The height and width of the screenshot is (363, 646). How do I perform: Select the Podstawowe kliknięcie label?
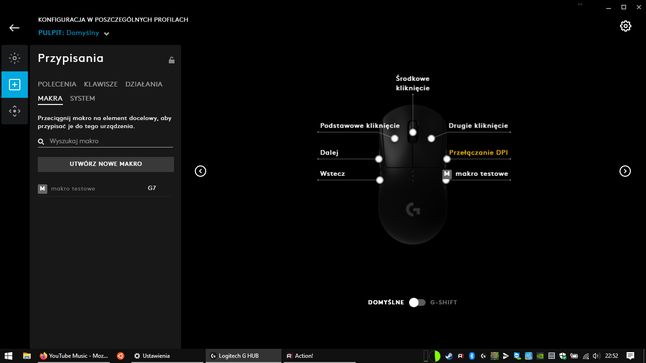(x=360, y=126)
